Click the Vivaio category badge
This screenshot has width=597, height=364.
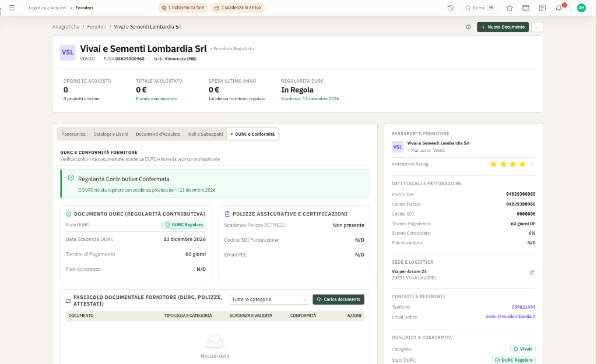(523, 349)
